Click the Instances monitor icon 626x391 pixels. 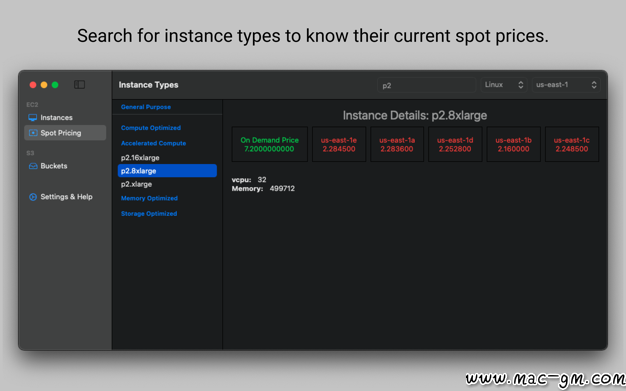33,117
